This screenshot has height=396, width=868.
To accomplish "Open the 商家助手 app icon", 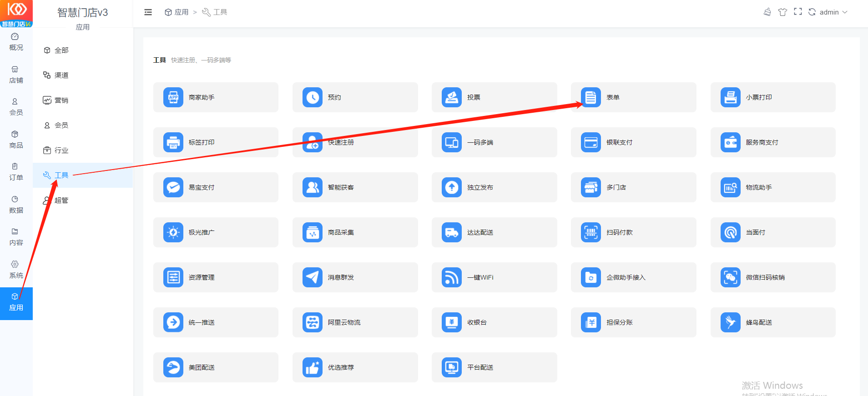I will pyautogui.click(x=173, y=97).
